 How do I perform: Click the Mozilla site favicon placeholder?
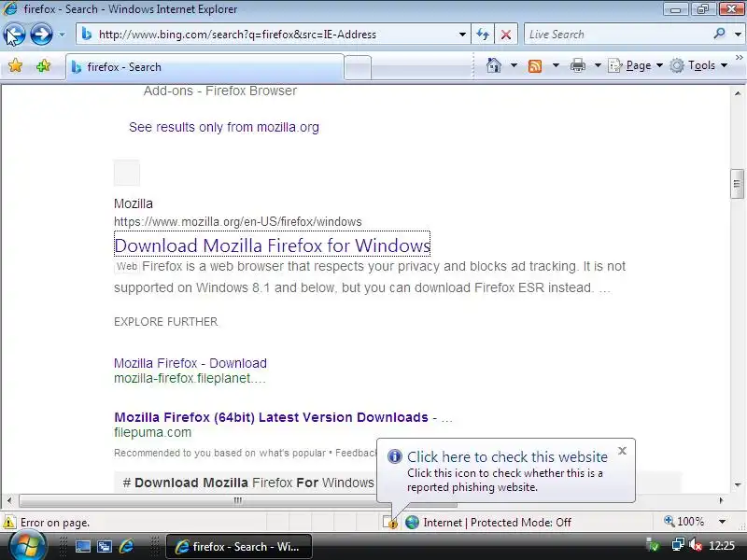pos(127,173)
